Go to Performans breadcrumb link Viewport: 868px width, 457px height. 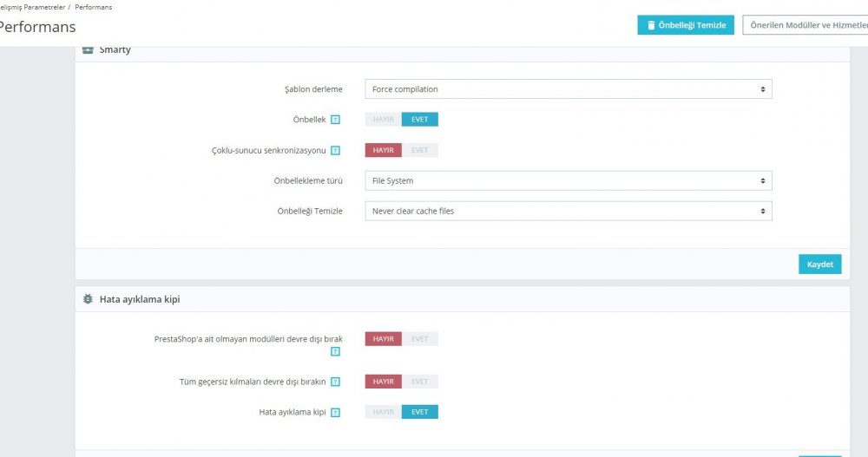coord(93,7)
